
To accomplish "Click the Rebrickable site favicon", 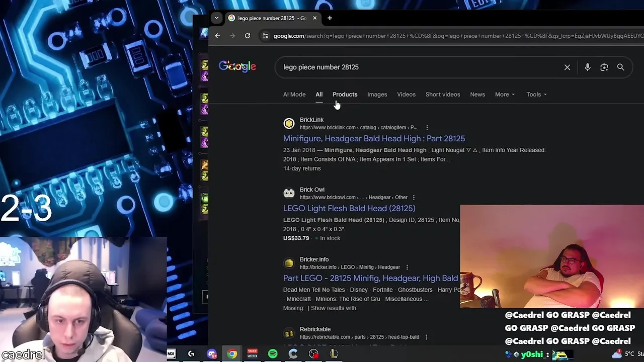I will [x=289, y=333].
